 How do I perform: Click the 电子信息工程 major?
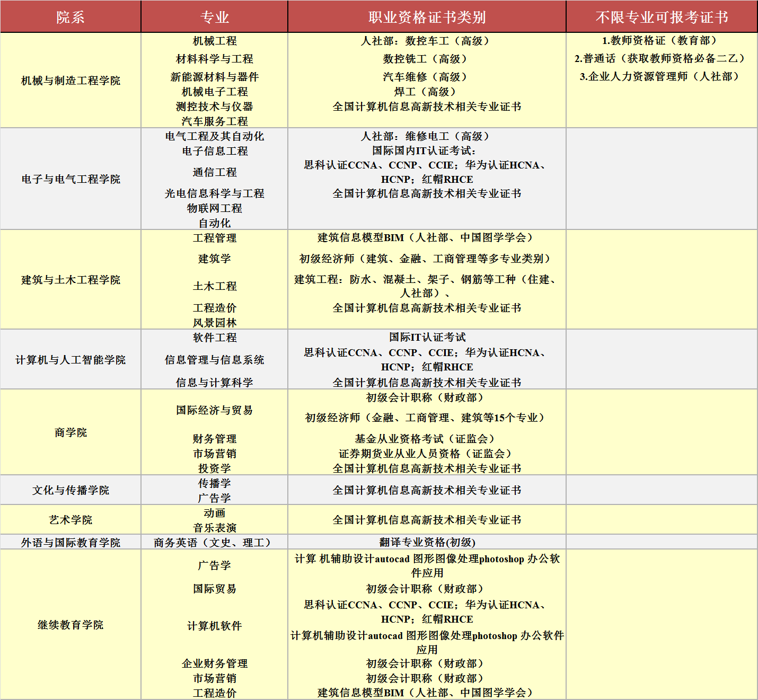215,151
